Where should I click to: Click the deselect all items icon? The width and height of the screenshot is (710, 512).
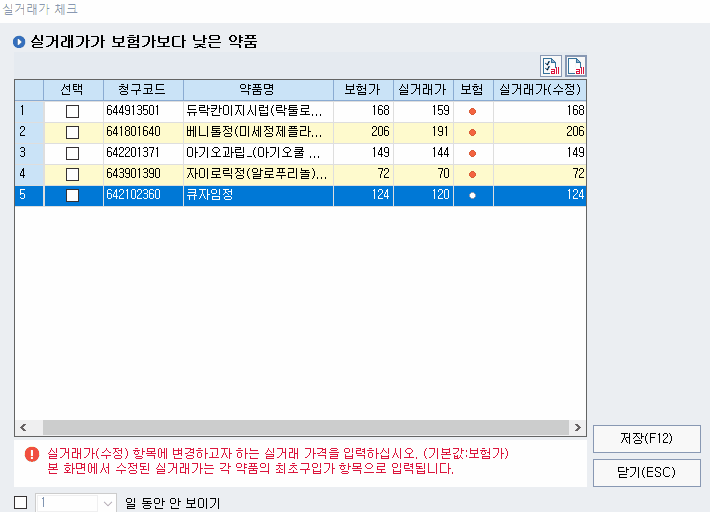pyautogui.click(x=575, y=67)
